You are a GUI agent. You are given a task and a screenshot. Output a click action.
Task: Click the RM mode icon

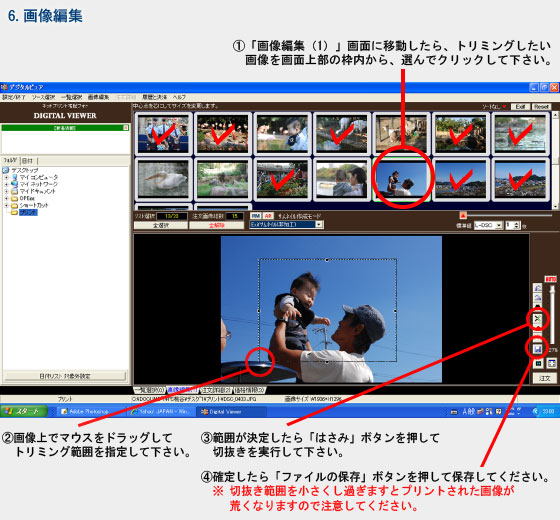tap(256, 216)
